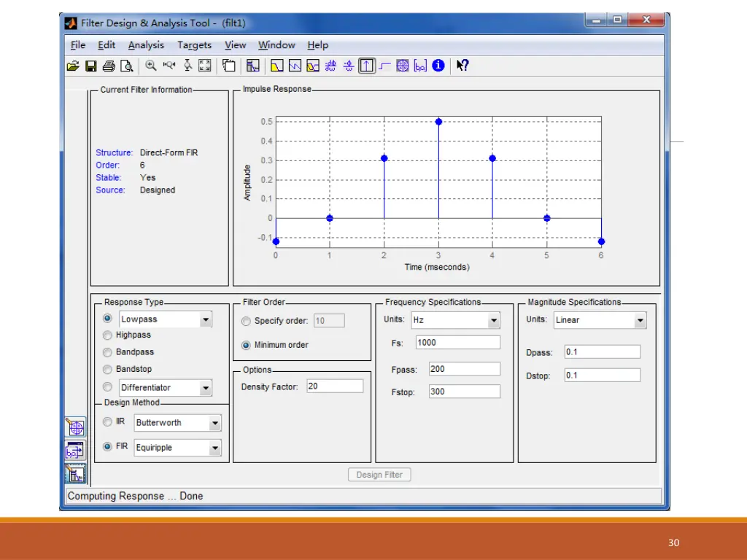Screen dimensions: 747x560
Task: Select the Bandpass response type
Action: pos(107,352)
